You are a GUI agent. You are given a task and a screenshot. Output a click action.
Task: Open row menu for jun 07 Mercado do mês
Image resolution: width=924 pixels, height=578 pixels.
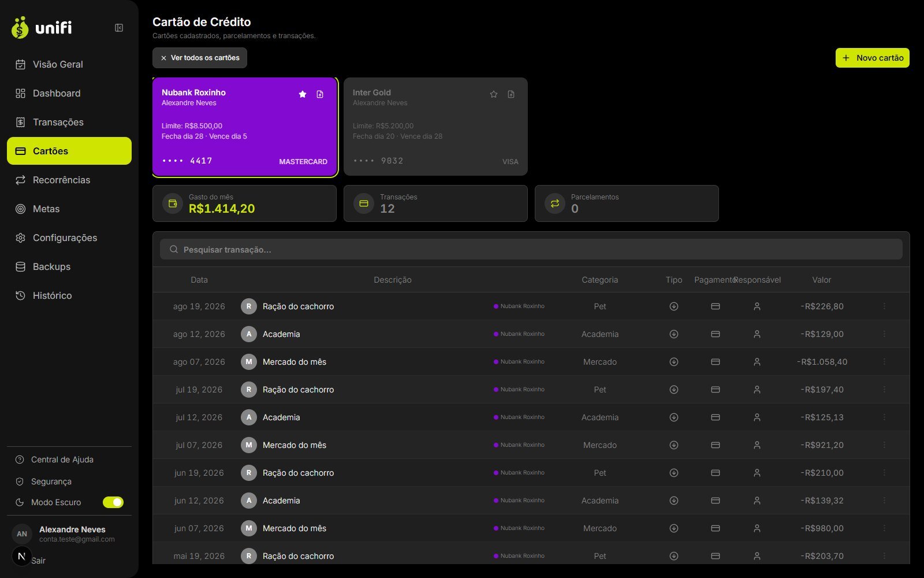pyautogui.click(x=884, y=528)
